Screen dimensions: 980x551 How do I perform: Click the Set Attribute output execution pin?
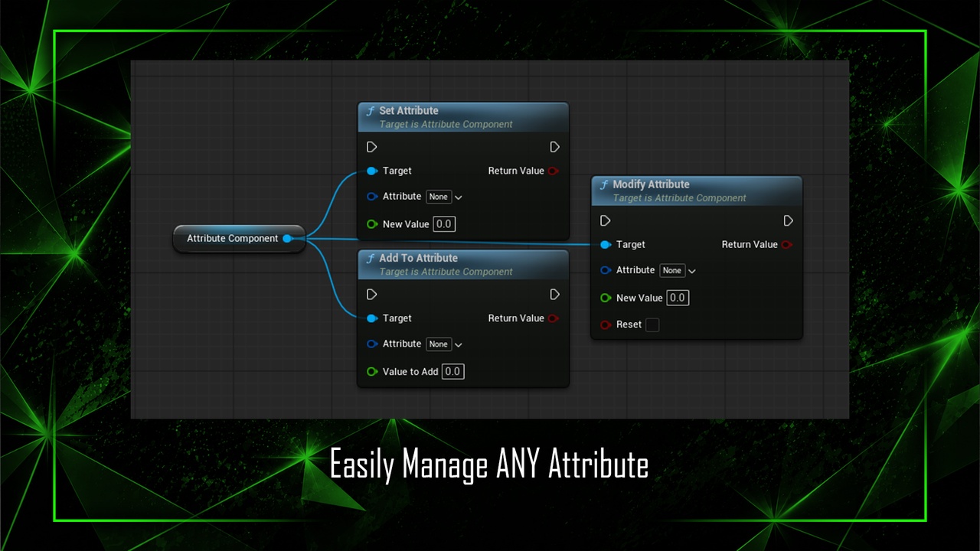pyautogui.click(x=555, y=147)
